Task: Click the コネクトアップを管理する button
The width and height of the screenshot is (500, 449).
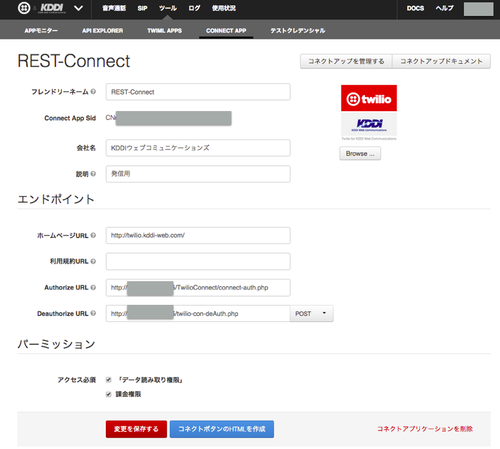Action: tap(346, 61)
